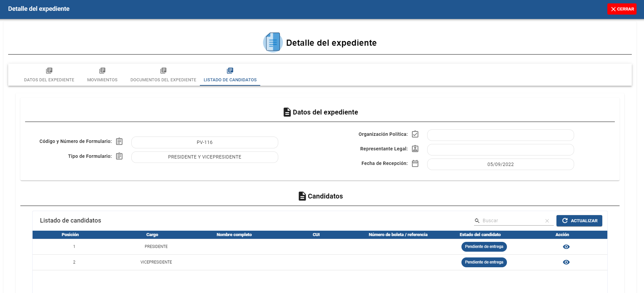Click the Organización Política text field
Screen dimensions: 644x293
point(500,135)
